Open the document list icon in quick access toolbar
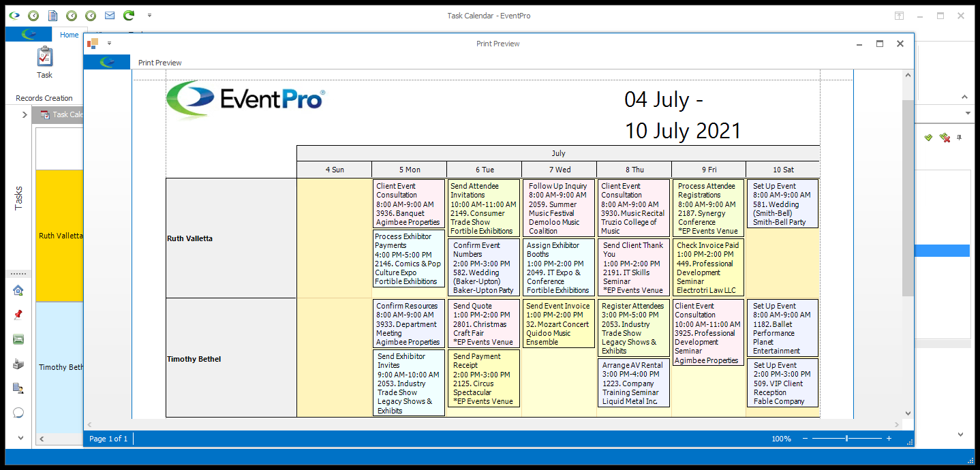Viewport: 980px width, 470px height. (x=52, y=15)
